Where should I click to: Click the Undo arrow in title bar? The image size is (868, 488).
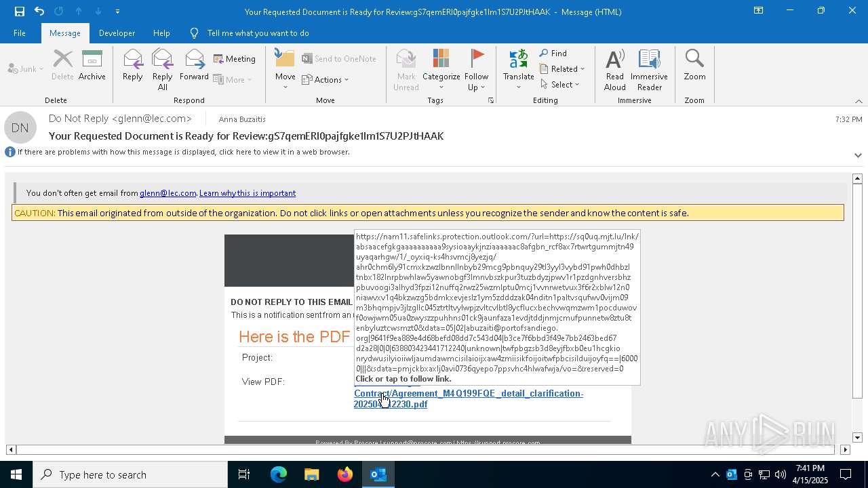(x=39, y=12)
